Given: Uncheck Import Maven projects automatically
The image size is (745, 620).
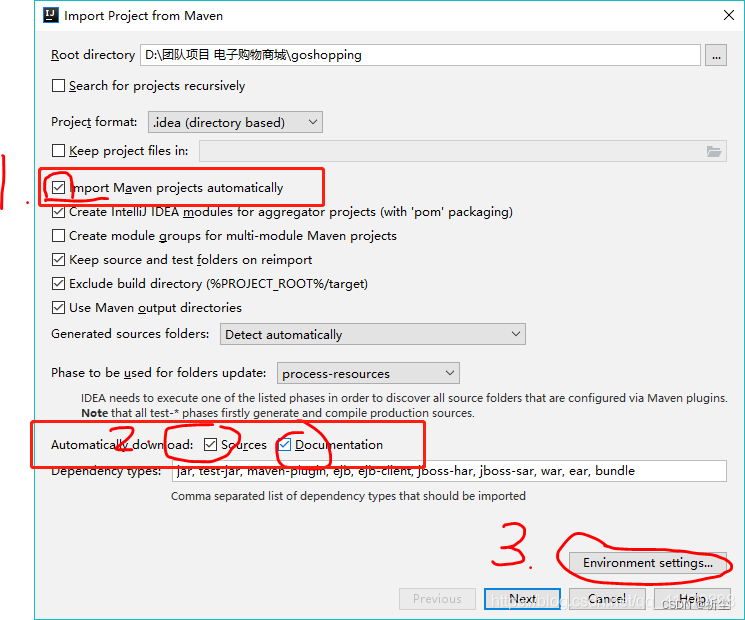Looking at the screenshot, I should click(x=58, y=188).
